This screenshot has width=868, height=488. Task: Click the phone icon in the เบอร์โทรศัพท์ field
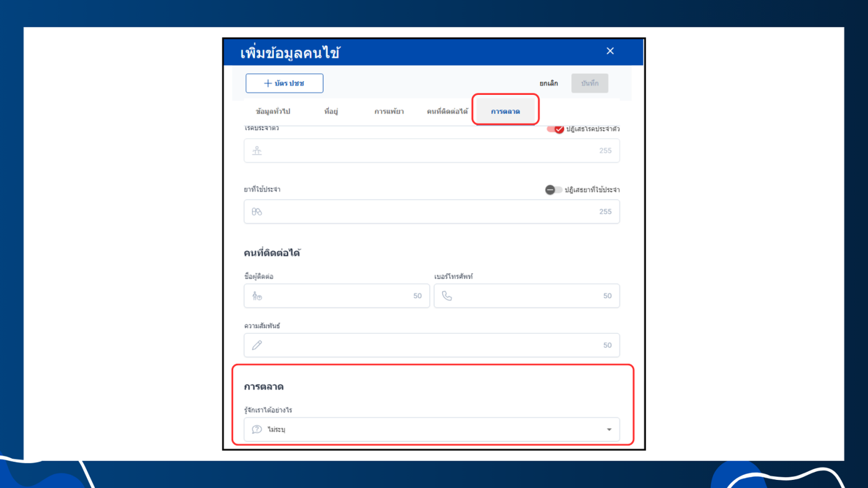click(x=447, y=296)
